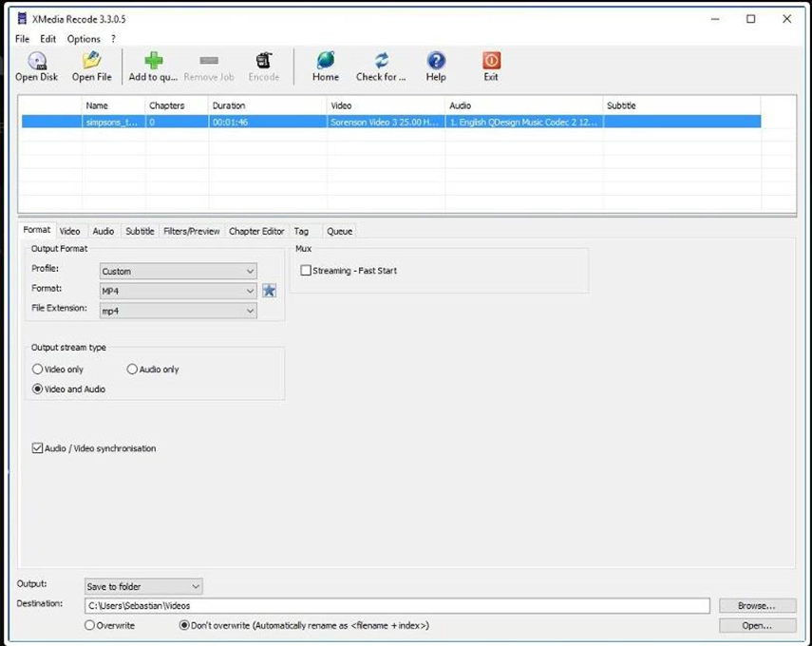812x646 pixels.
Task: Click the Video column header
Action: point(386,105)
